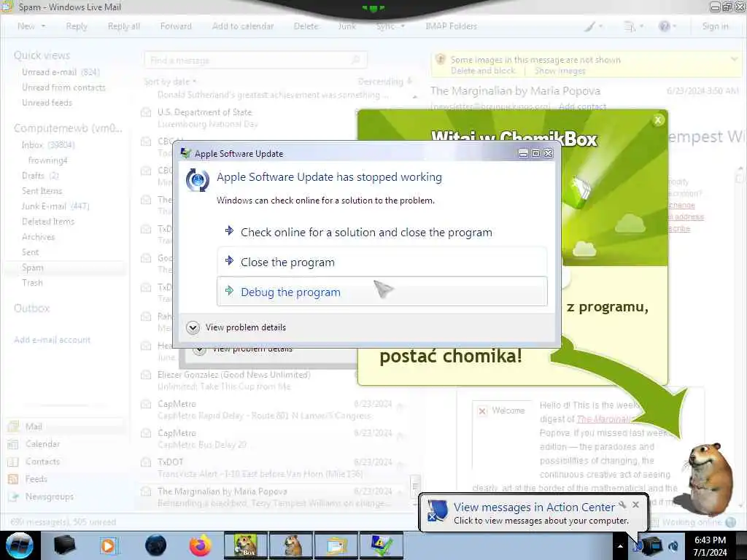The height and width of the screenshot is (560, 747).
Task: Choose Close the program option
Action: (382, 262)
